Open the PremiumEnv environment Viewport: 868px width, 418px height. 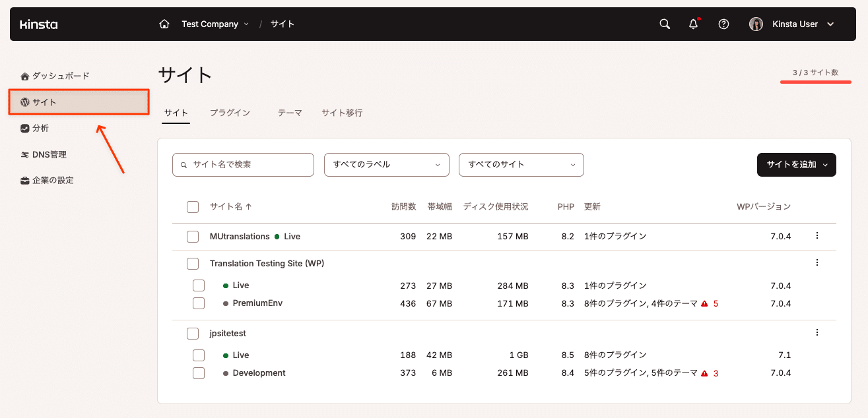pos(257,303)
